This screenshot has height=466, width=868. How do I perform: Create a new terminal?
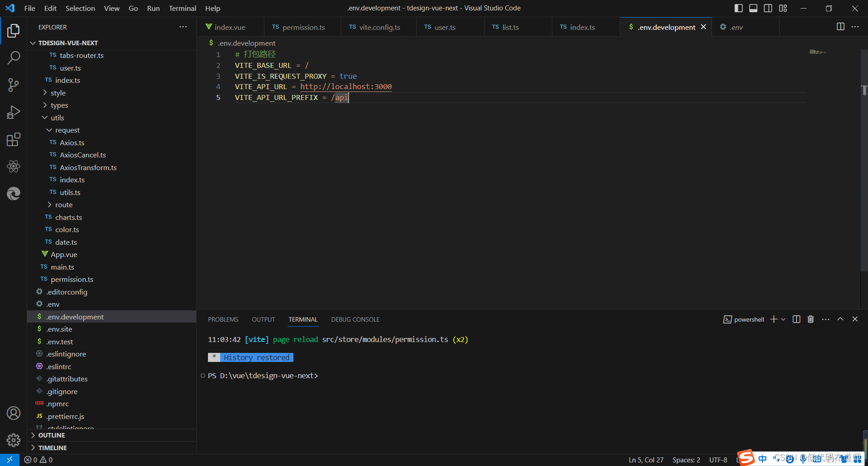point(774,319)
